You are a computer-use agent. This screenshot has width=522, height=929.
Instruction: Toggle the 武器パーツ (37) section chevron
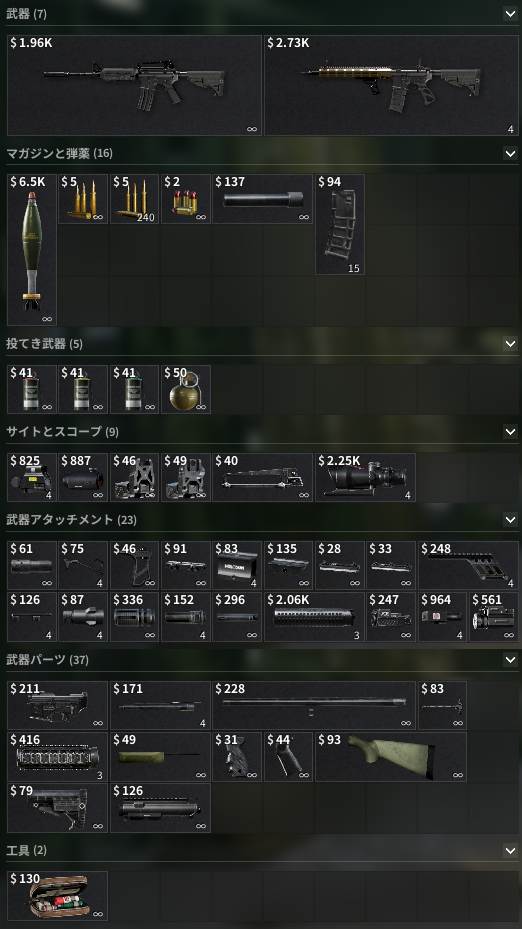click(510, 659)
